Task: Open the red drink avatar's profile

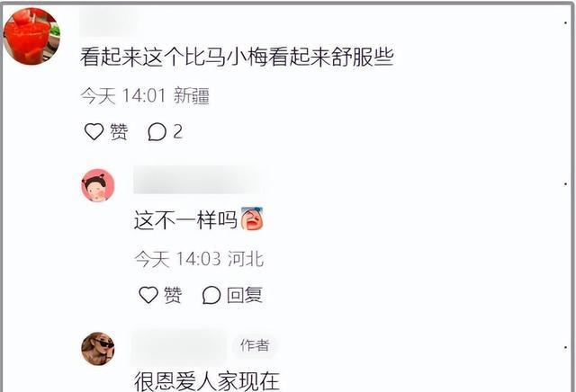Action: pyautogui.click(x=31, y=36)
